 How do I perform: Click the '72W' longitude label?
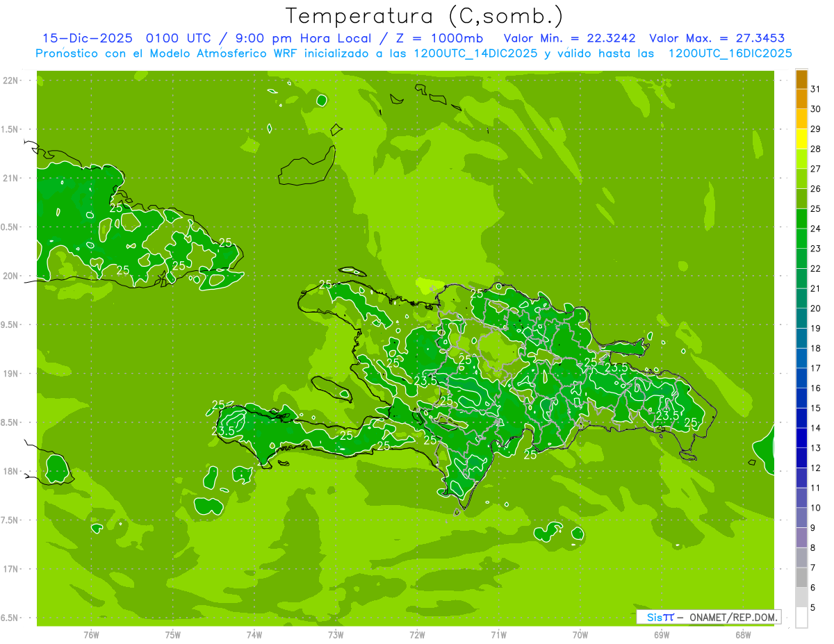point(417,635)
